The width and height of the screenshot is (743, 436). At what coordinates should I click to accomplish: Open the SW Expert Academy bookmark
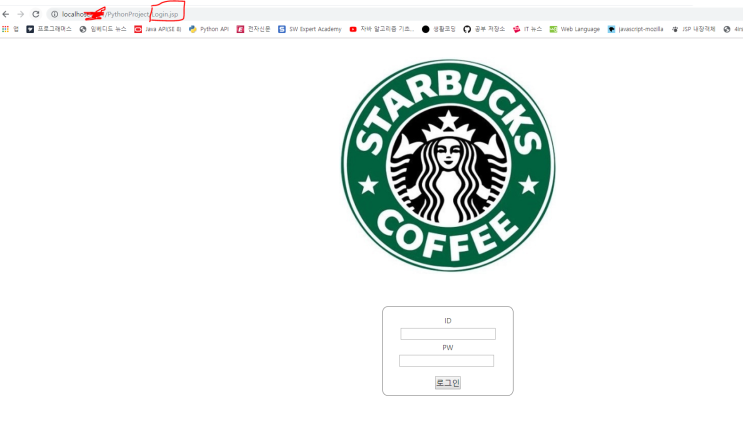click(309, 29)
